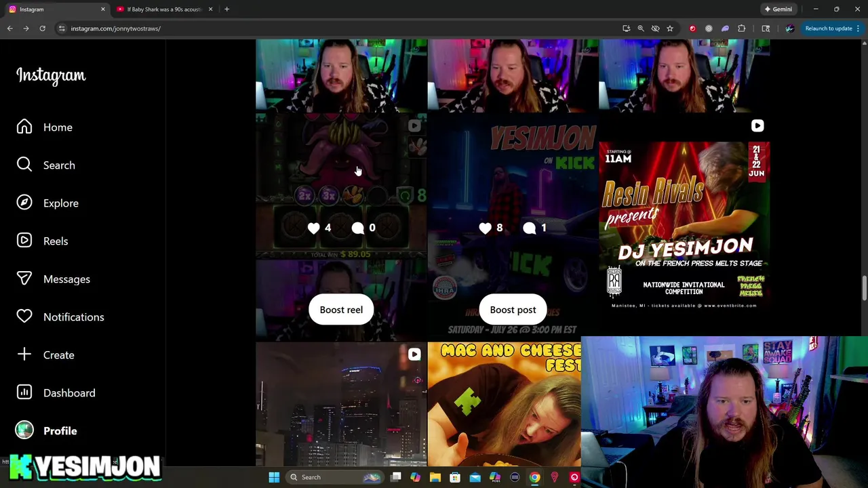Open a new browser tab
The width and height of the screenshot is (868, 488).
[x=226, y=9]
